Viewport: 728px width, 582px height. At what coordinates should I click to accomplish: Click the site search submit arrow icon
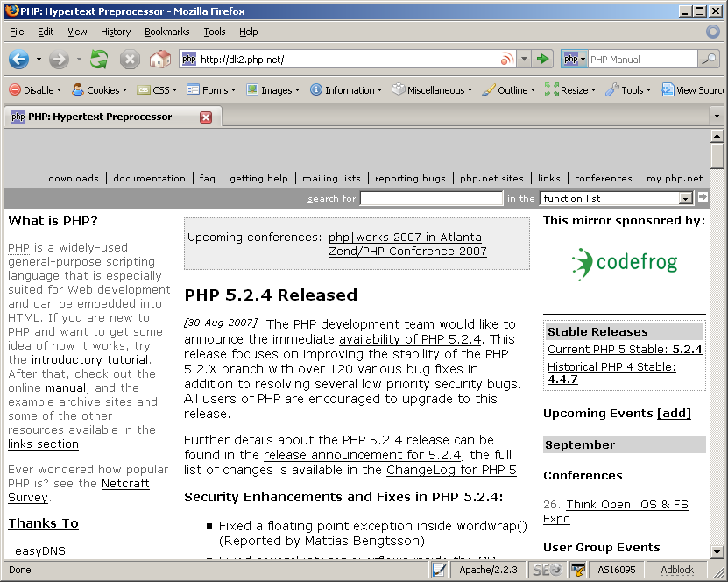[x=703, y=197]
